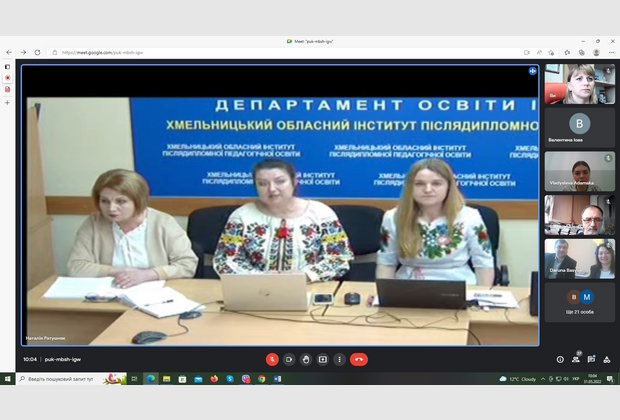Click the red record icon in browser sidebar
The height and width of the screenshot is (420, 620).
7,78
